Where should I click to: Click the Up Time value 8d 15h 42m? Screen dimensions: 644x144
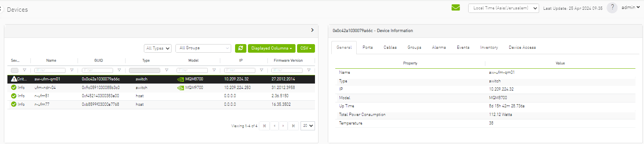(x=507, y=106)
